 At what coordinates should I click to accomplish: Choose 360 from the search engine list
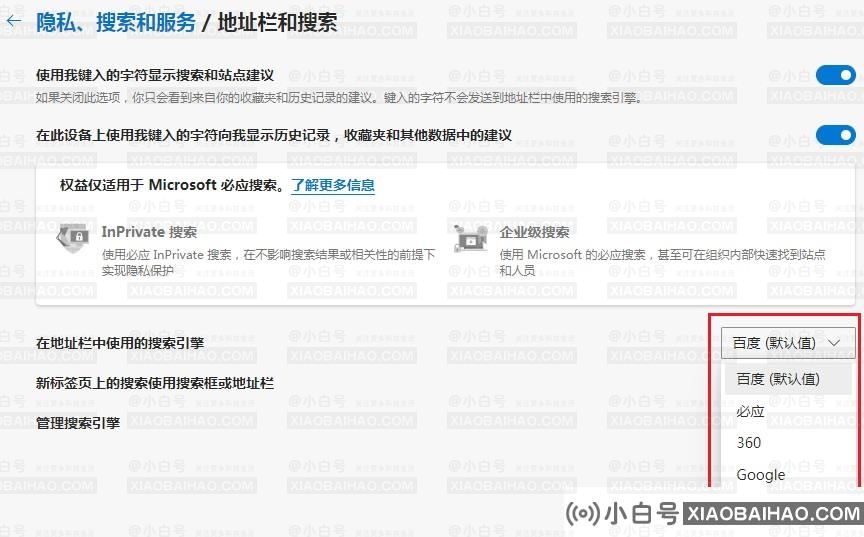[x=749, y=443]
